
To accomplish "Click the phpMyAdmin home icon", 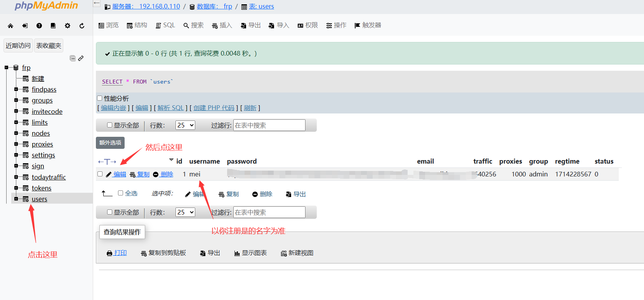I will click(x=10, y=26).
